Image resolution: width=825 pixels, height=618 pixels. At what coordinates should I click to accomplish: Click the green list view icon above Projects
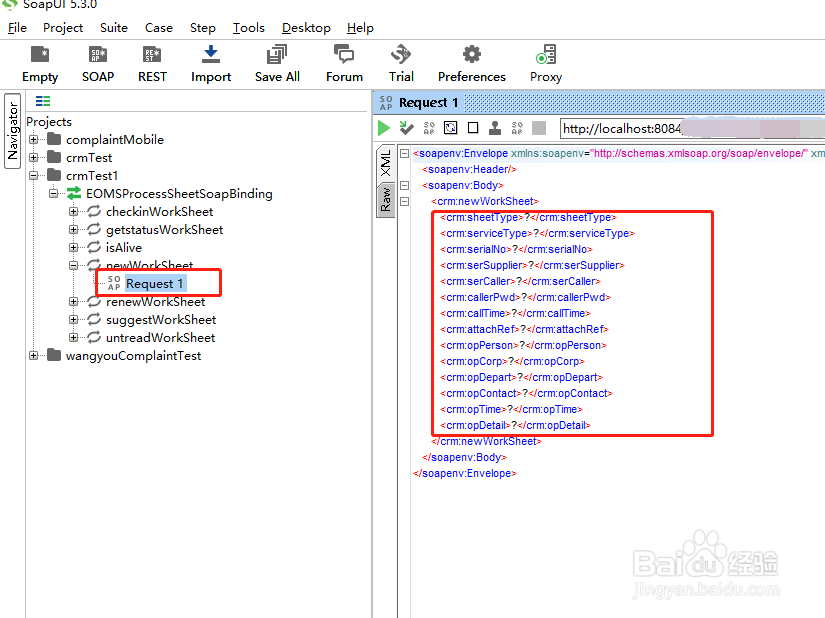tap(43, 101)
